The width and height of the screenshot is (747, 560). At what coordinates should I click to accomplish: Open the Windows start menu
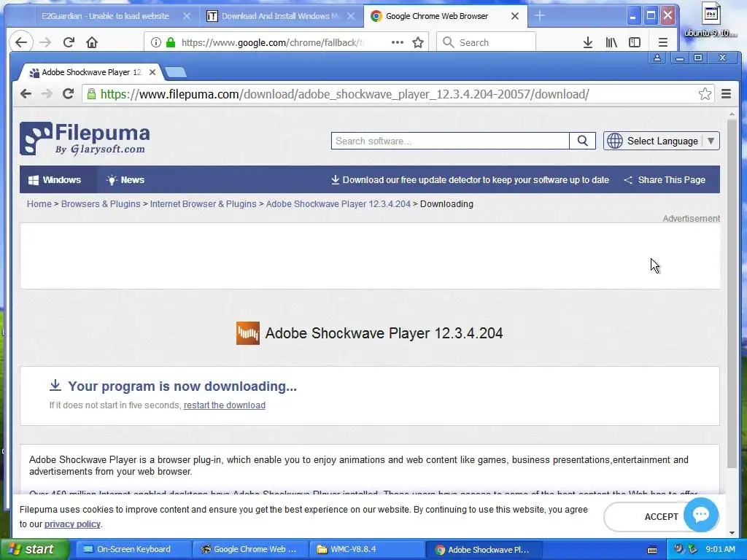click(34, 549)
